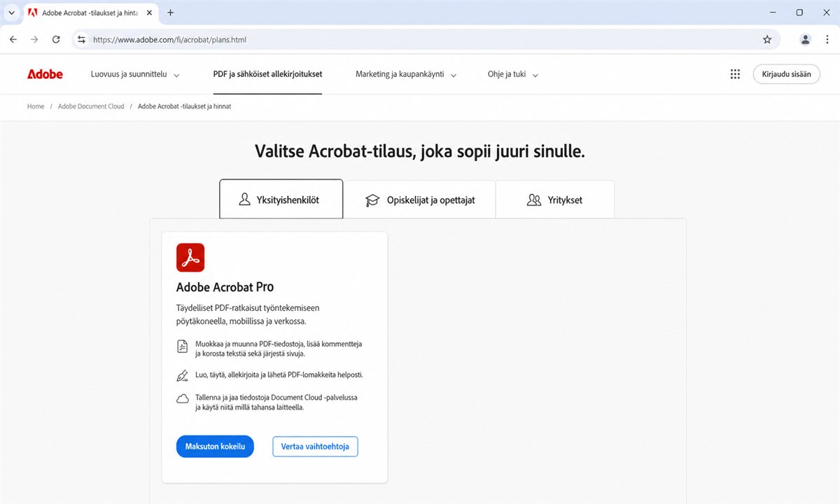Click the Valitse Acrobat-tilaus page heading
This screenshot has height=504, width=840.
419,152
